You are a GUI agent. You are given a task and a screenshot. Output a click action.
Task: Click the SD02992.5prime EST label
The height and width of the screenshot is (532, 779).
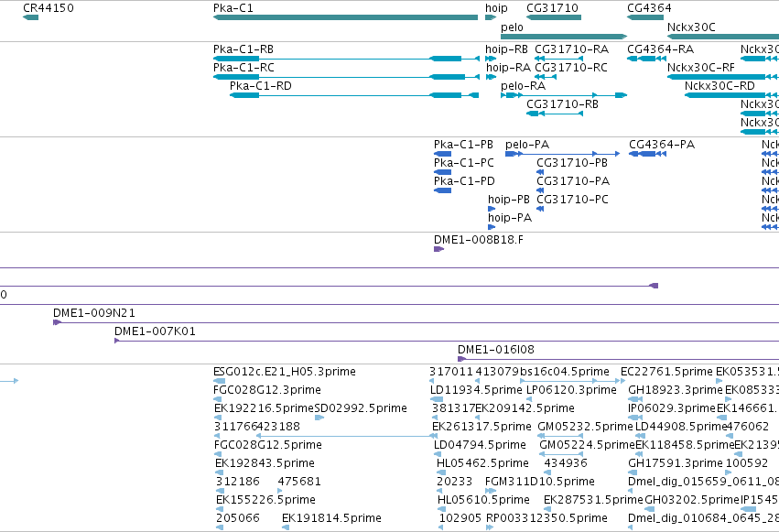361,408
